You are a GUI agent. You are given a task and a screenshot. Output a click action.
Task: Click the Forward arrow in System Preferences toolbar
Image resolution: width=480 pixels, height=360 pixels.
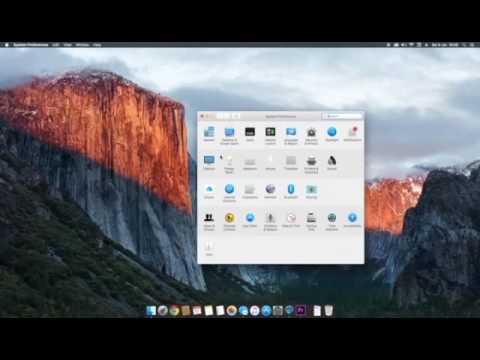tap(227, 116)
